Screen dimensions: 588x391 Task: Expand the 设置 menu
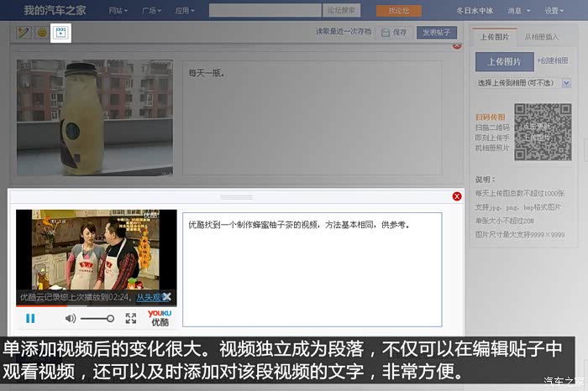554,11
